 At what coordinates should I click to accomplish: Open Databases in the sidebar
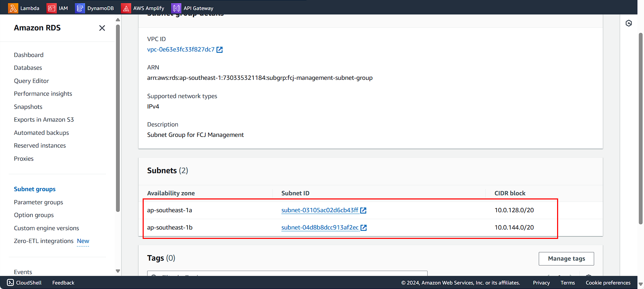(x=28, y=68)
